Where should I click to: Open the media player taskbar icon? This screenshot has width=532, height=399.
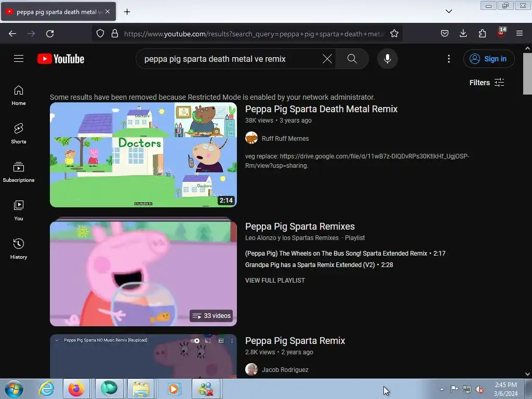coord(174,389)
